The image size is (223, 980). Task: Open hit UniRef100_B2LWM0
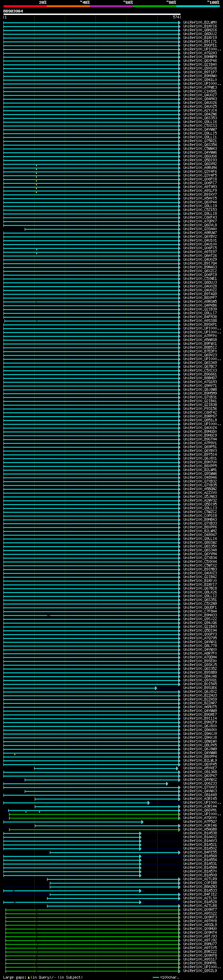click(200, 23)
